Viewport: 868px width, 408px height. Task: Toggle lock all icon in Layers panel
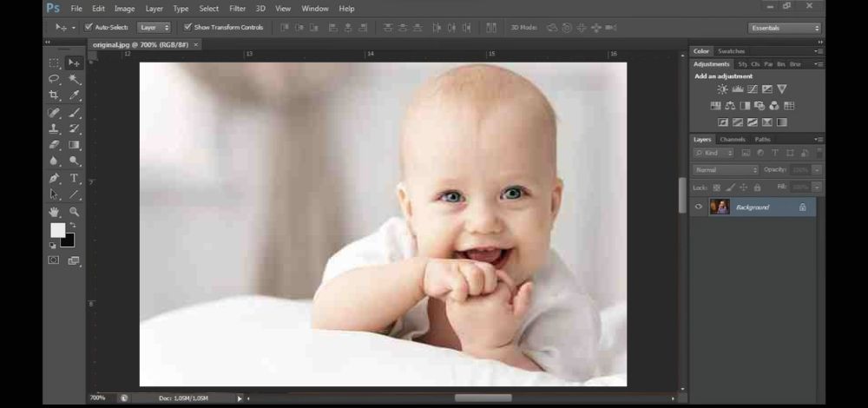point(757,188)
